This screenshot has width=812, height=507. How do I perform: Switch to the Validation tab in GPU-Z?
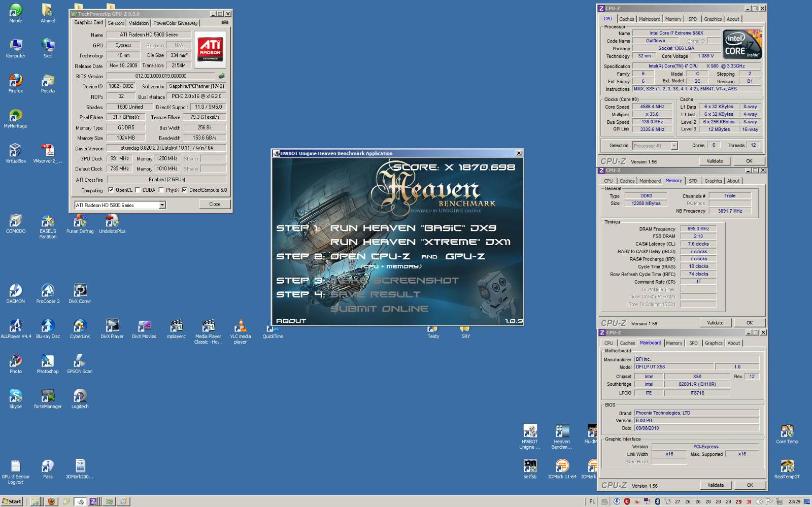[x=139, y=23]
